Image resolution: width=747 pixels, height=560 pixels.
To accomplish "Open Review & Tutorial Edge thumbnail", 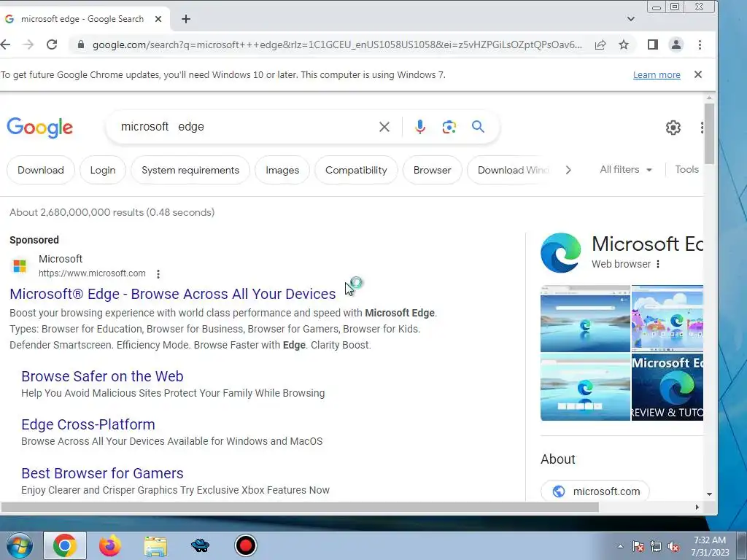I will (x=667, y=387).
